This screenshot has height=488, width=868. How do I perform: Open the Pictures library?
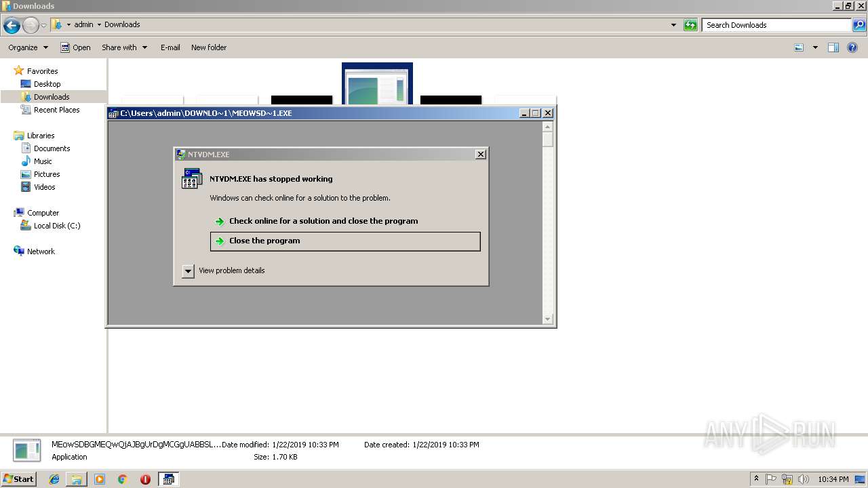pyautogui.click(x=47, y=174)
